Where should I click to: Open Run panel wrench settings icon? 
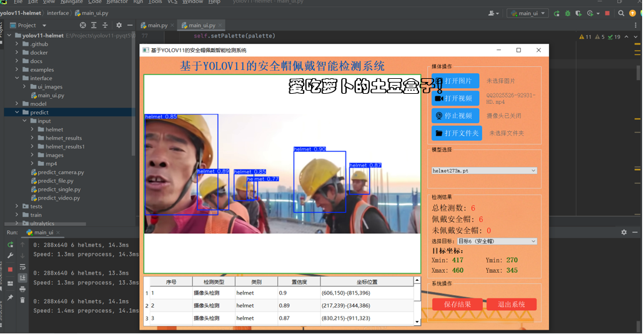point(10,255)
